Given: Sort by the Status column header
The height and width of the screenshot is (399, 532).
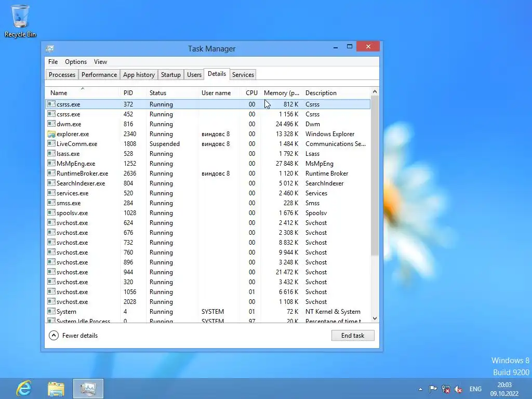Looking at the screenshot, I should [172, 92].
